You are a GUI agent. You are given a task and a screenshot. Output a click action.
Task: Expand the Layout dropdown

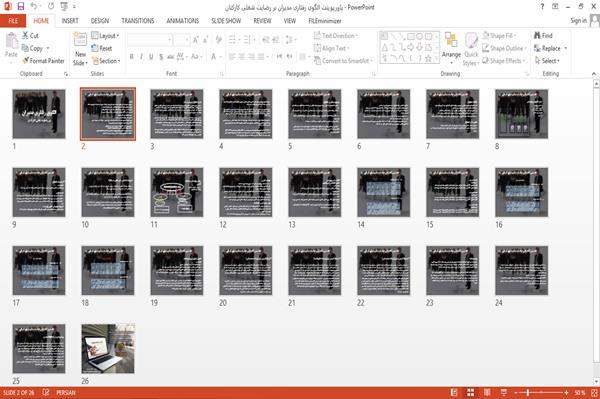tap(105, 36)
